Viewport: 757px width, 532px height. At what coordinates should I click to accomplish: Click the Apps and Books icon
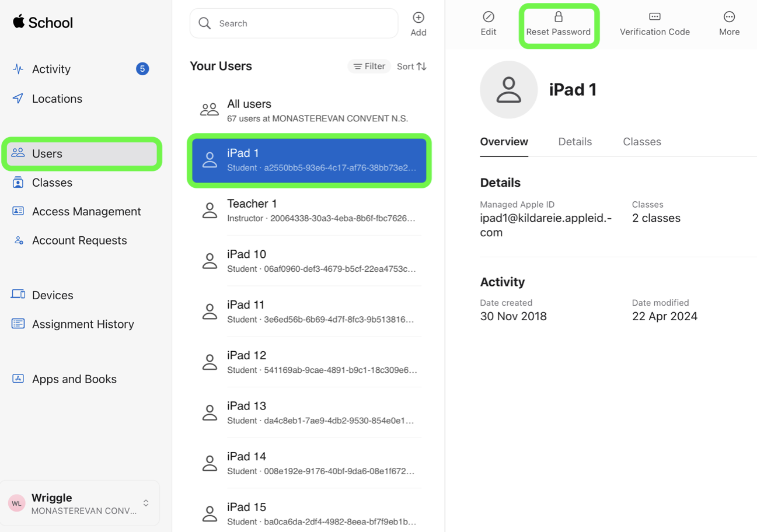click(18, 379)
